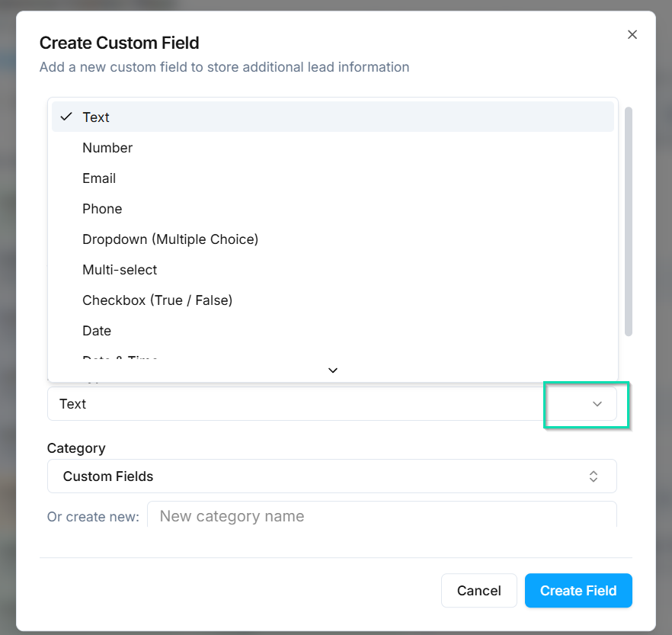Image resolution: width=672 pixels, height=635 pixels.
Task: Collapse the field type box showing Text
Action: click(x=305, y=404)
